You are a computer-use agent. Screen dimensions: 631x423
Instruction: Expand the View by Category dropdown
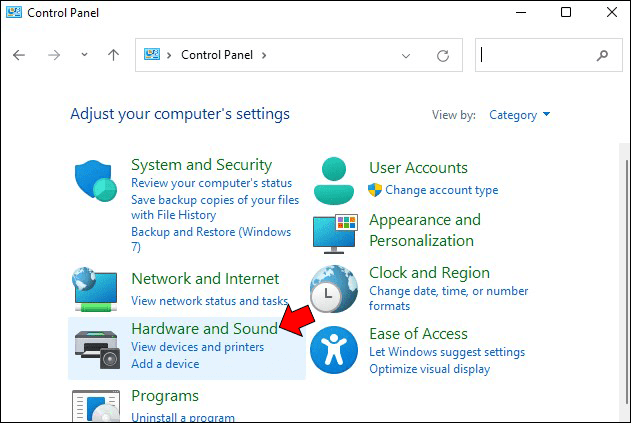pos(519,115)
